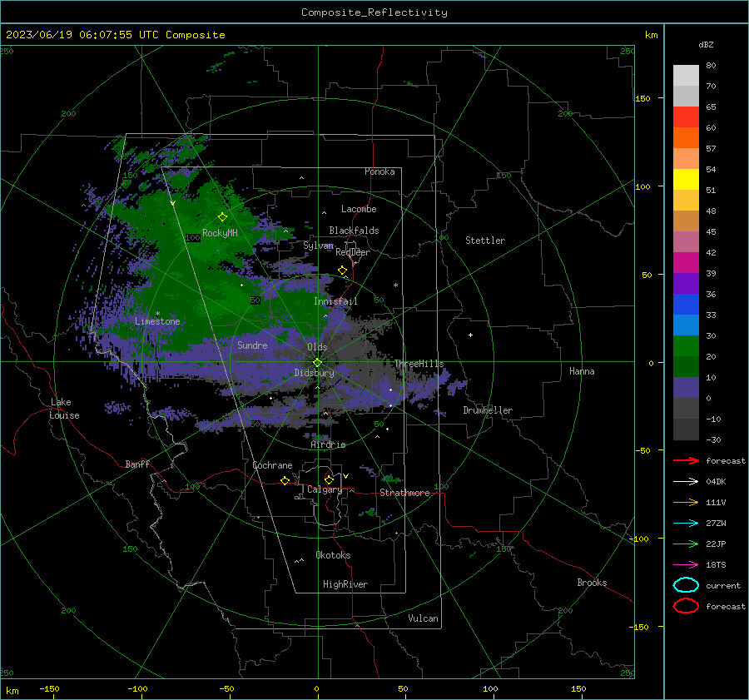Click the Didsbury town label

tap(314, 373)
